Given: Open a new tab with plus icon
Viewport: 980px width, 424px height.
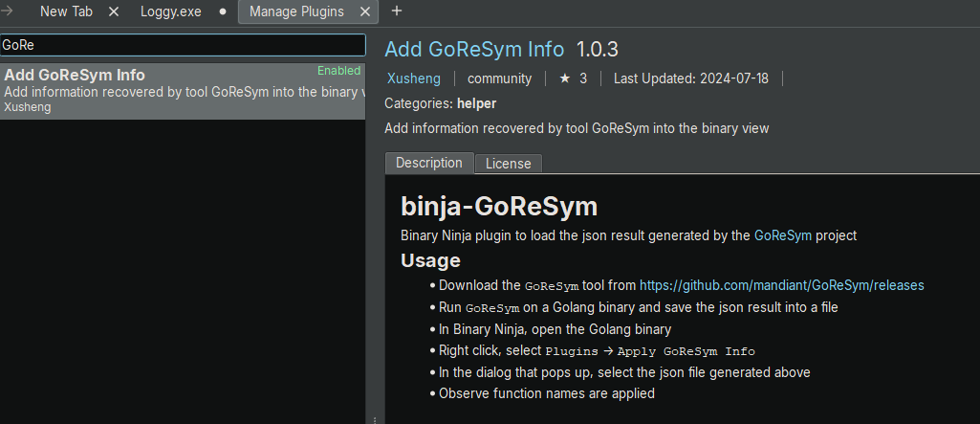Looking at the screenshot, I should coord(396,11).
